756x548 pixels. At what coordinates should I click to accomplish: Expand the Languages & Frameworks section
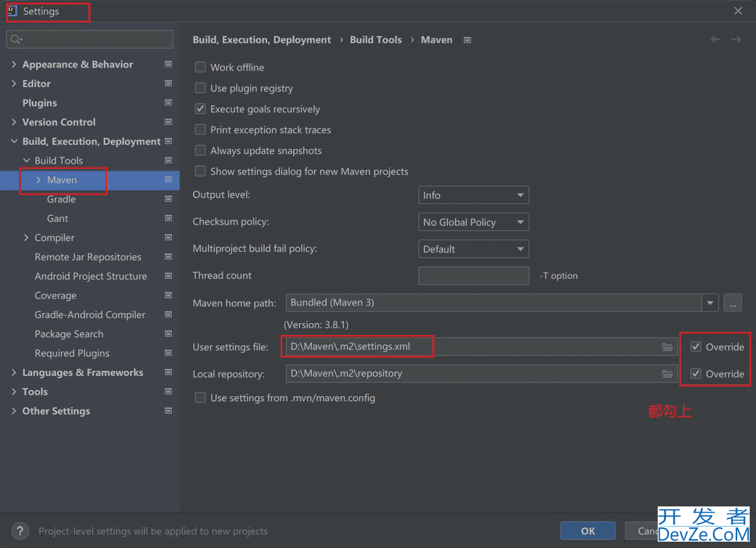click(14, 373)
